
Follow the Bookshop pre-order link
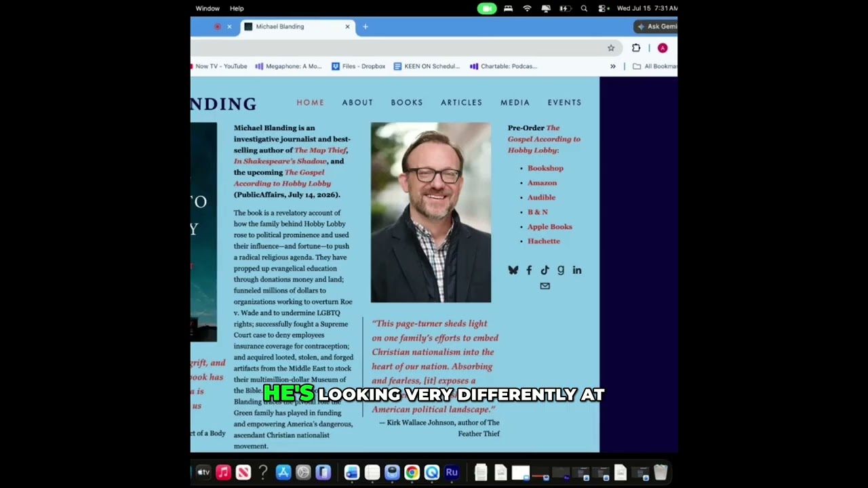point(545,168)
